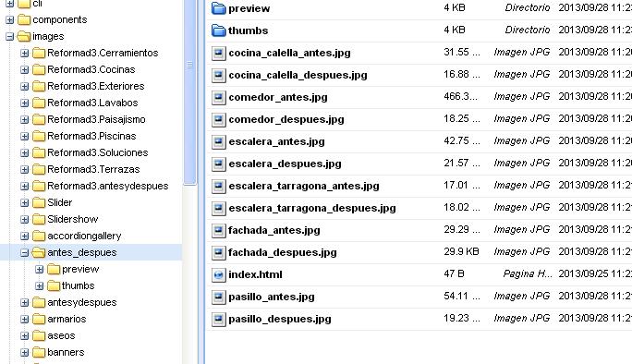The height and width of the screenshot is (364, 632).
Task: Click the pasillo_despues.jpg image icon
Action: click(x=218, y=320)
